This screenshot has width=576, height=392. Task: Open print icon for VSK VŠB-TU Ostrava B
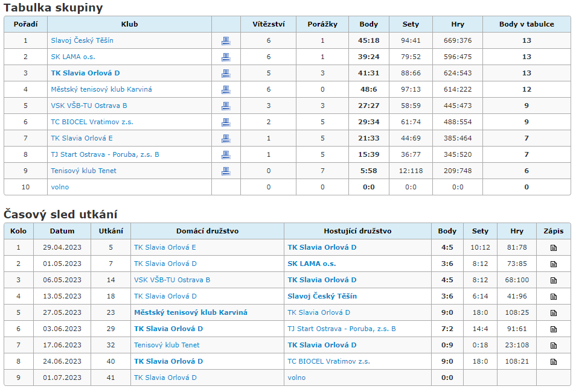point(226,106)
